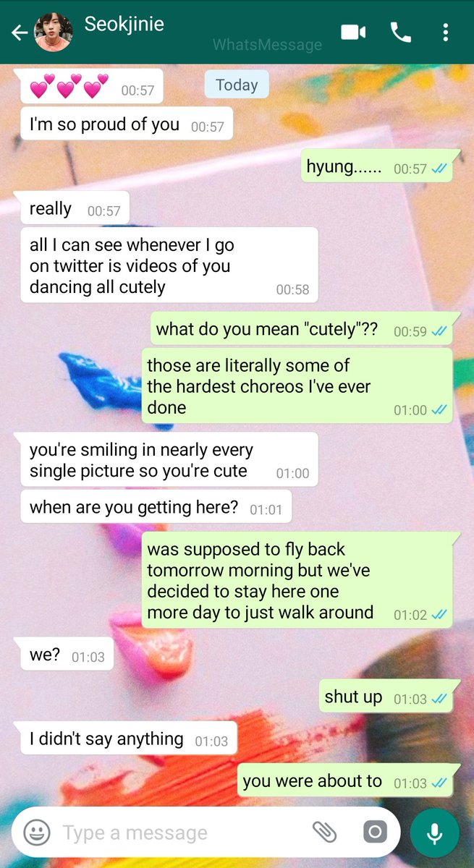Start a video call
The width and height of the screenshot is (474, 868).
pos(353,32)
